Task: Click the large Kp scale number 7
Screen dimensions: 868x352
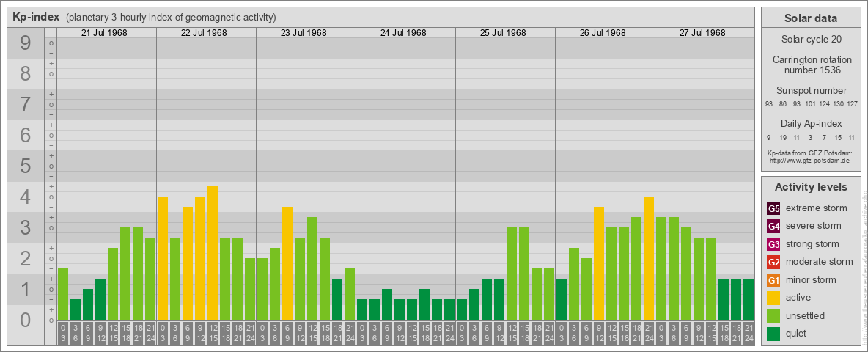Action: pos(25,105)
